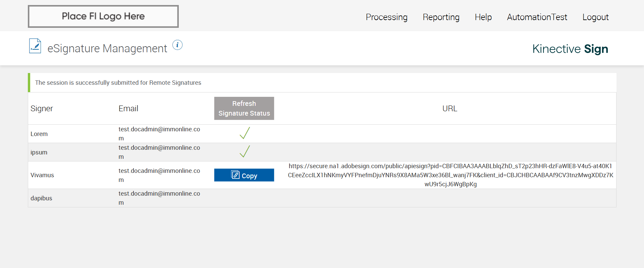Open the Reporting menu

pos(441,17)
